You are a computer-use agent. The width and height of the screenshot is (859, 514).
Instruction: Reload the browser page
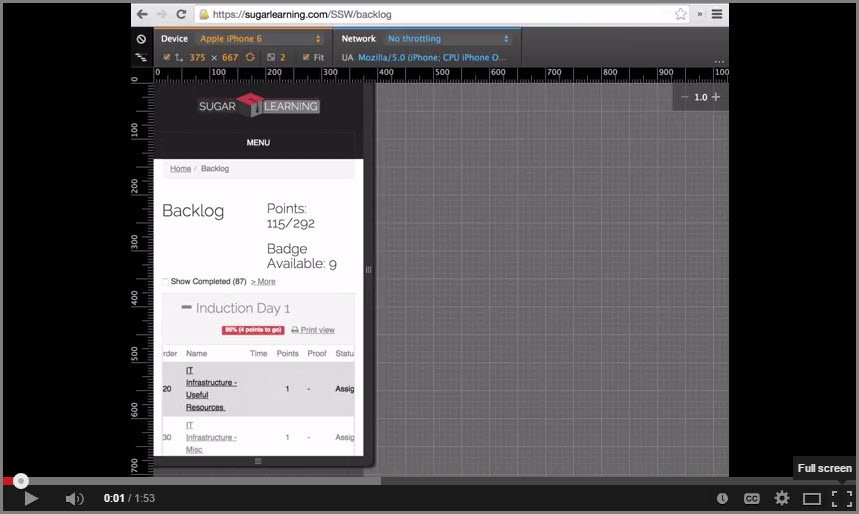[181, 15]
